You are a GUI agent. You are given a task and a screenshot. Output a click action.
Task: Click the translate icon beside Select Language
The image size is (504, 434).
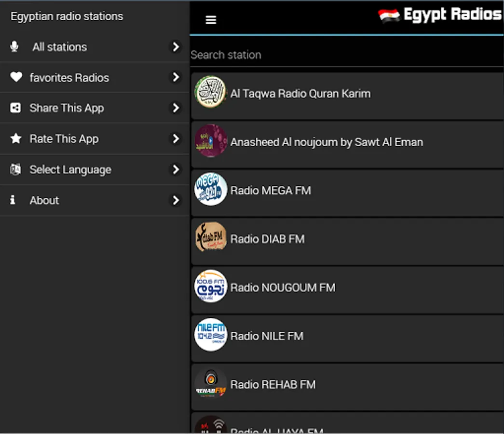pos(15,169)
